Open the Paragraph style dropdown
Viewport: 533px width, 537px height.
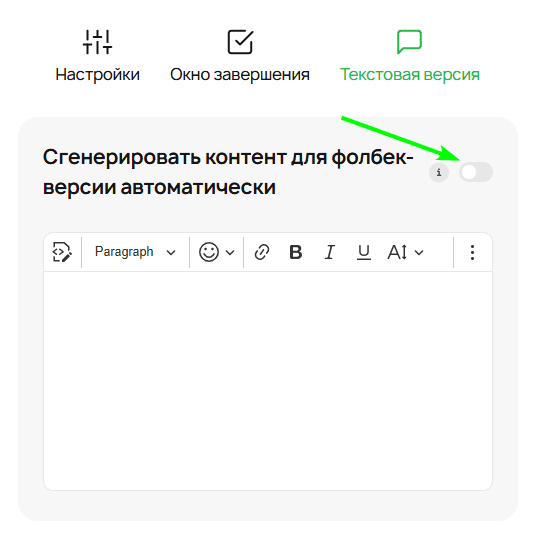tap(135, 252)
